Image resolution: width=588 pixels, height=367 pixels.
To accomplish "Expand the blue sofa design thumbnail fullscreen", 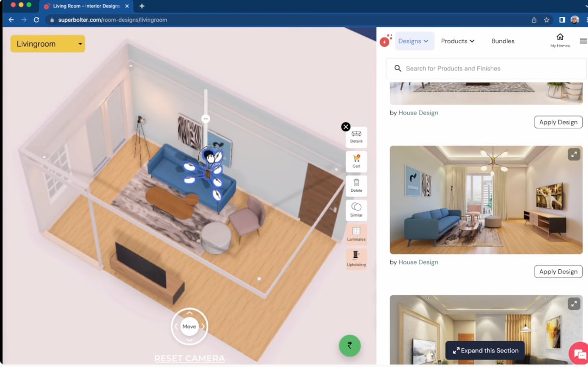I will click(574, 154).
